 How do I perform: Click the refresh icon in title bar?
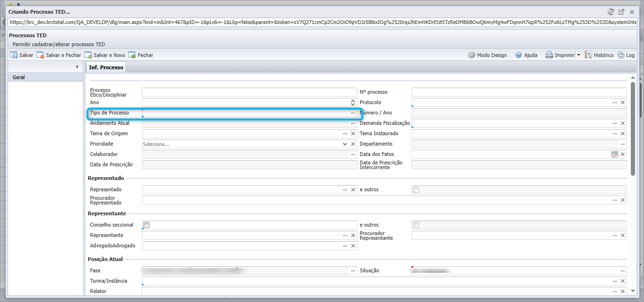coord(611,12)
